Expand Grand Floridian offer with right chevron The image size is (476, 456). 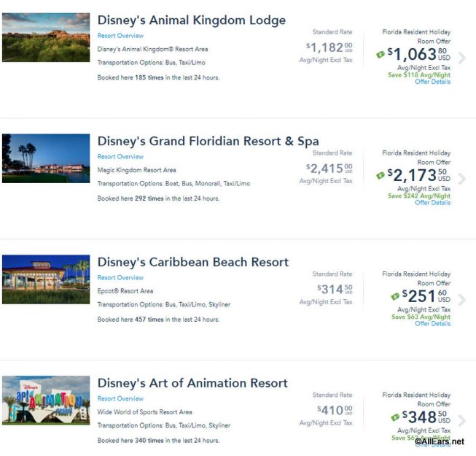click(461, 179)
